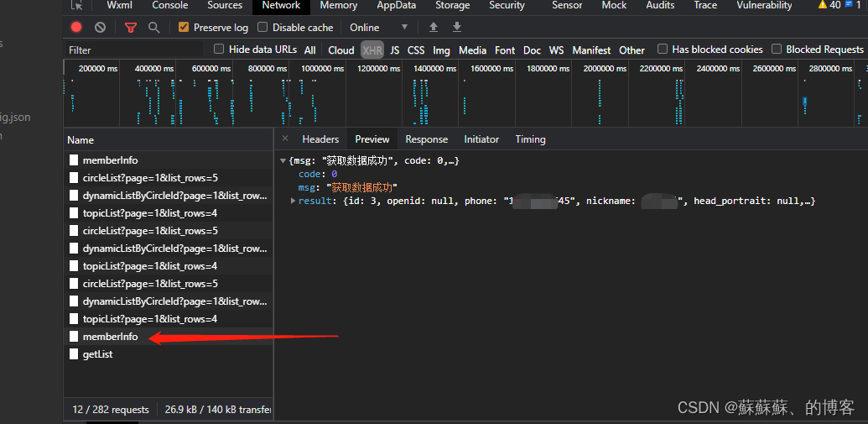Open the Security tab

click(x=507, y=6)
